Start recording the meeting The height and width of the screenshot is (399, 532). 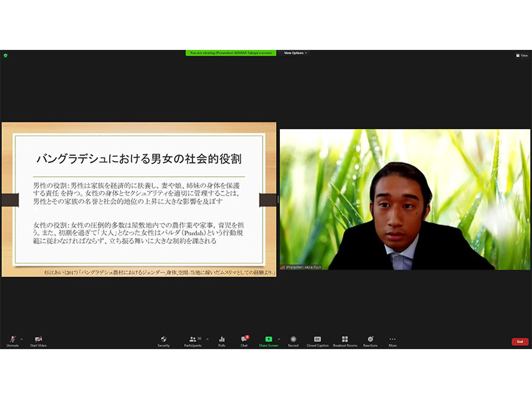point(293,340)
